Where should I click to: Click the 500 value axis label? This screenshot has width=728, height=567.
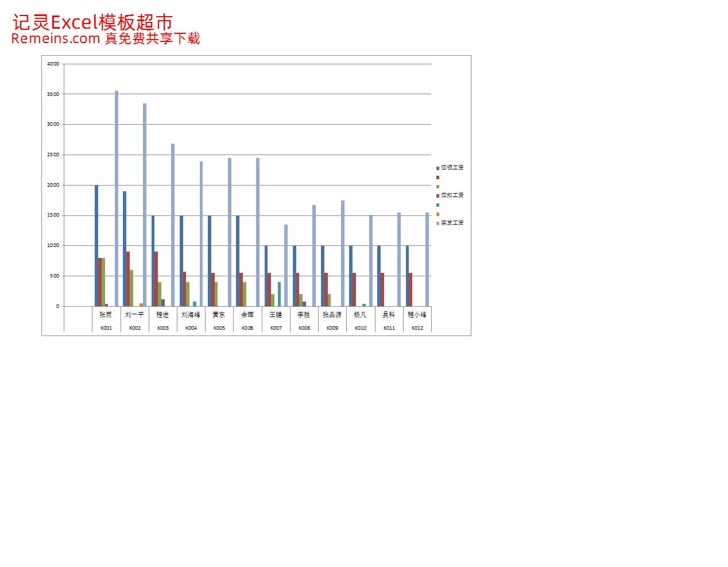[x=55, y=276]
